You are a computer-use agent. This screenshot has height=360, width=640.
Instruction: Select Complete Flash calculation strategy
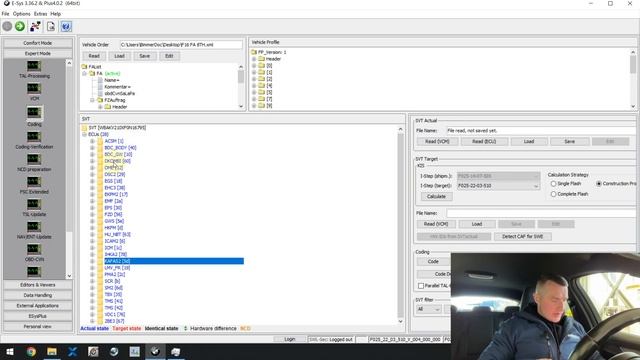point(553,194)
